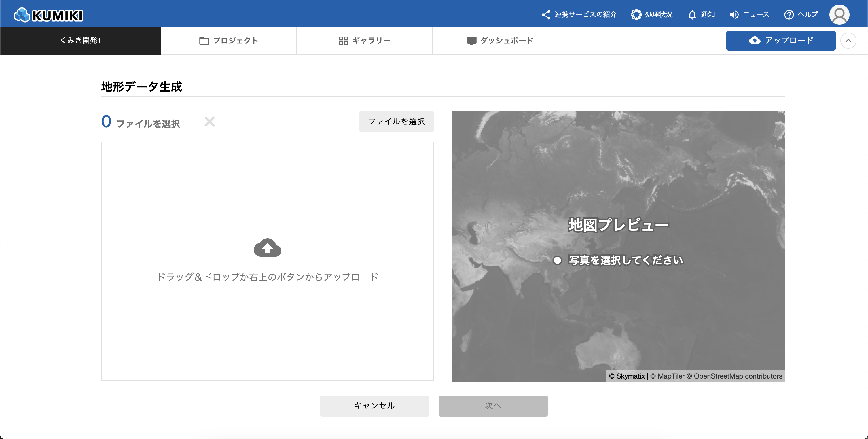868x439 pixels.
Task: Collapse the header with chevron up button
Action: 848,41
